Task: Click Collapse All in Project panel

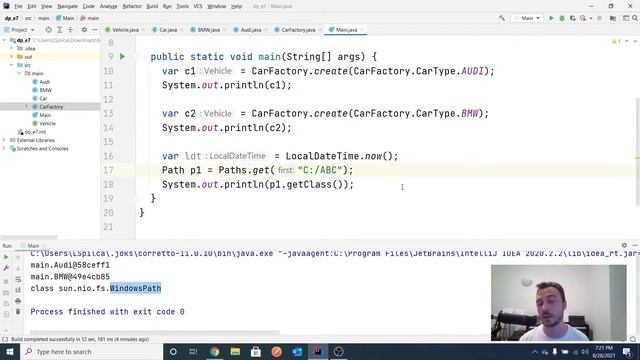Action: pyautogui.click(x=70, y=30)
